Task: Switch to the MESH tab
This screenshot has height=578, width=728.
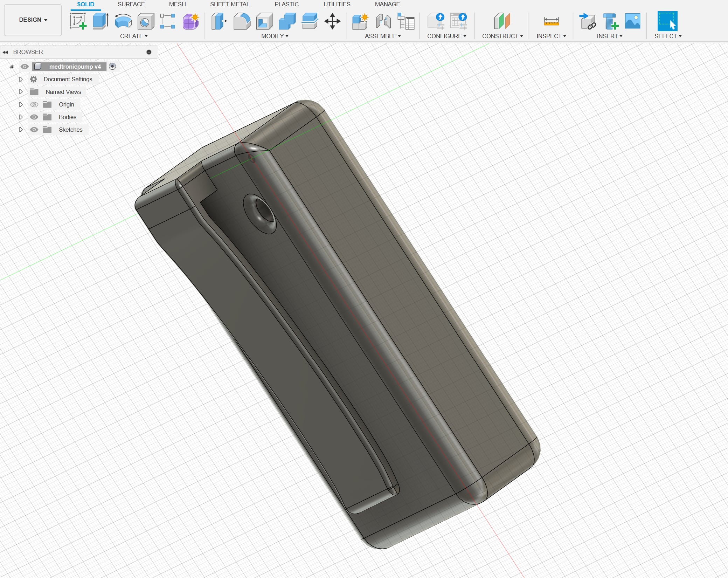Action: point(178,4)
